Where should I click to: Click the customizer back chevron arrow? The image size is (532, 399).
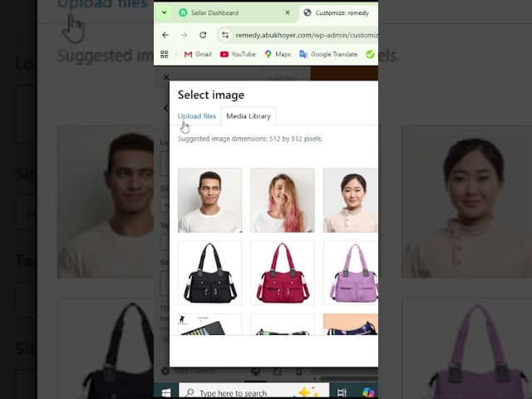pyautogui.click(x=165, y=108)
